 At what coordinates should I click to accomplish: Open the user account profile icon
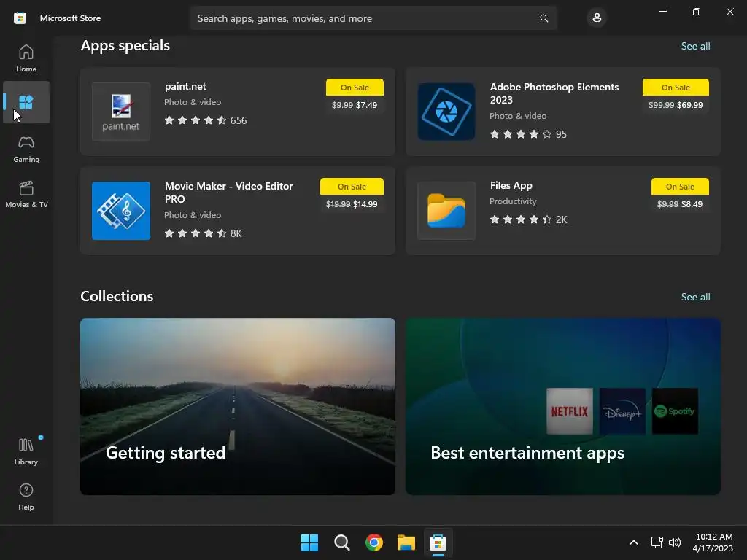597,18
